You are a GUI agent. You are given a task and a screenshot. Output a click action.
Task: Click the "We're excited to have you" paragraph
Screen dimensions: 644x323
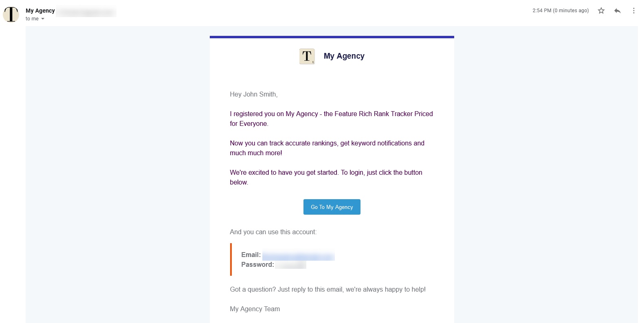tap(326, 177)
